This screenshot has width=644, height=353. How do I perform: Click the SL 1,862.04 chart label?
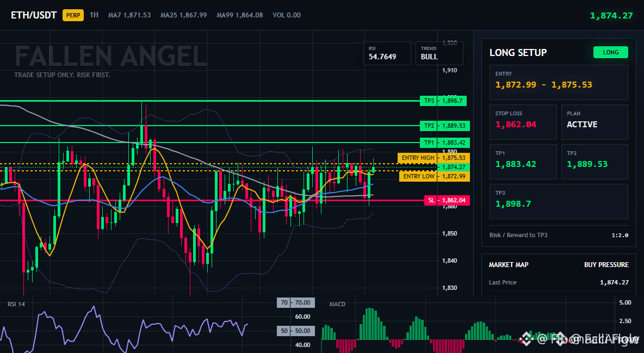coord(447,200)
